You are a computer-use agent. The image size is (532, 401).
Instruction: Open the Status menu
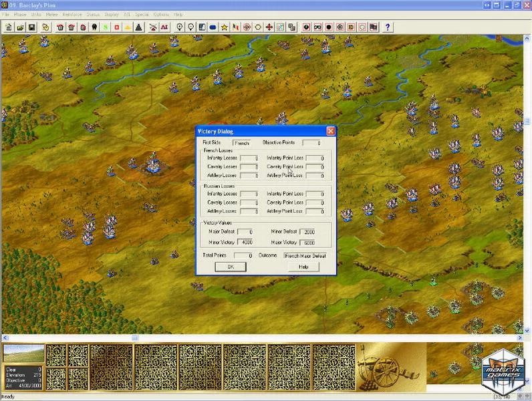pyautogui.click(x=93, y=15)
